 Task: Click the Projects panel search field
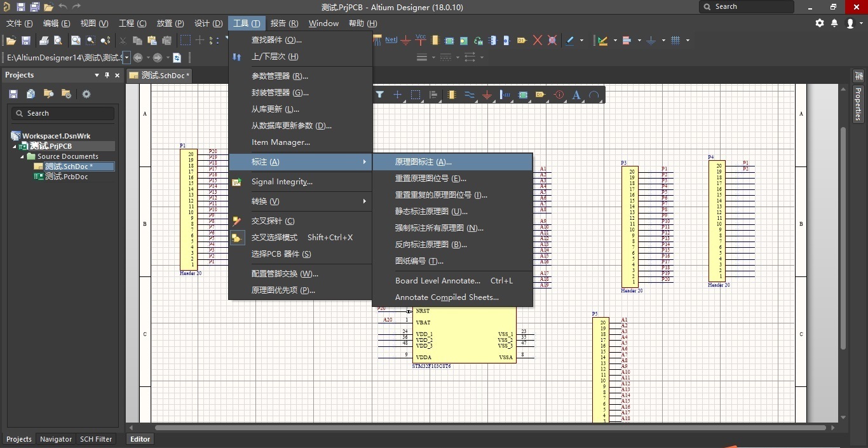click(x=62, y=113)
